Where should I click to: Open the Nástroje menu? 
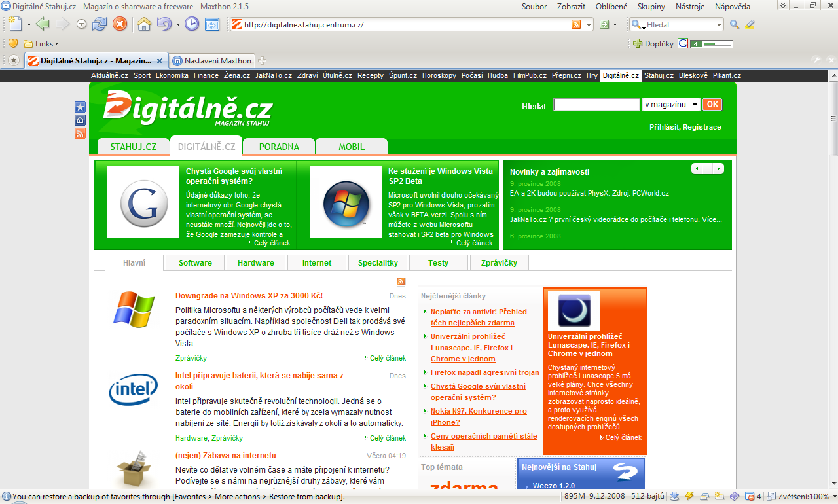690,7
